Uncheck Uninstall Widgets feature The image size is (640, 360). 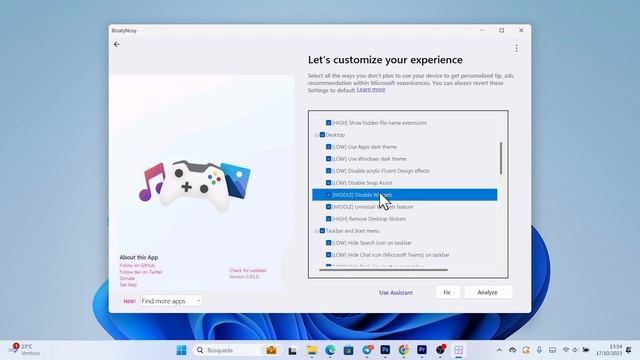328,207
